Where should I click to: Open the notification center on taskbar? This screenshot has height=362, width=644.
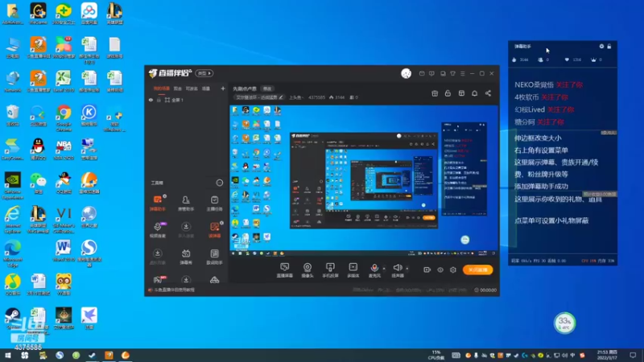633,355
